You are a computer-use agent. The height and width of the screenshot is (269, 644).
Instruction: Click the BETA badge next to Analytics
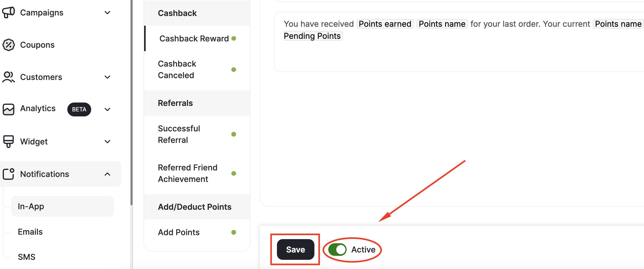click(79, 109)
